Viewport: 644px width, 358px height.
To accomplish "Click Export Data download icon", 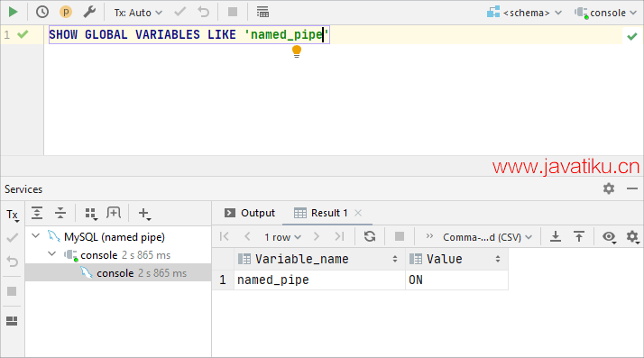I will [x=556, y=236].
